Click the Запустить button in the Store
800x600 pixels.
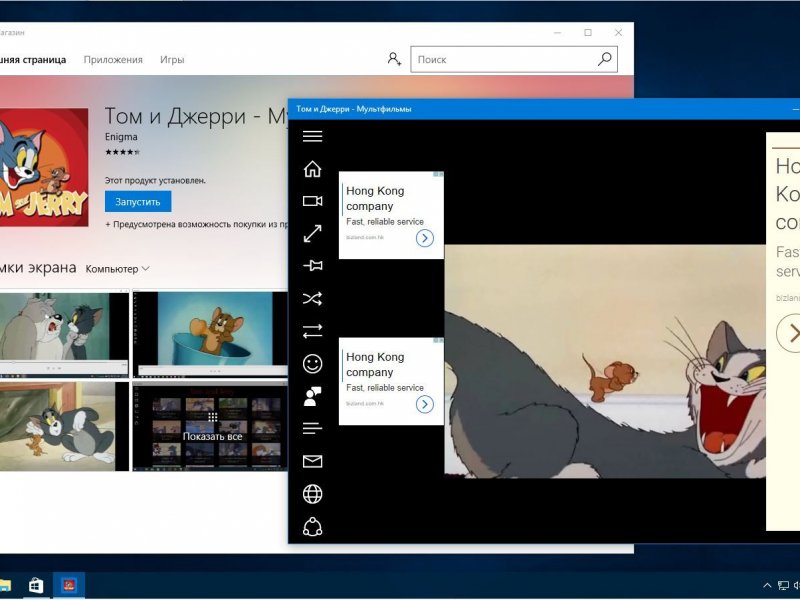[138, 202]
